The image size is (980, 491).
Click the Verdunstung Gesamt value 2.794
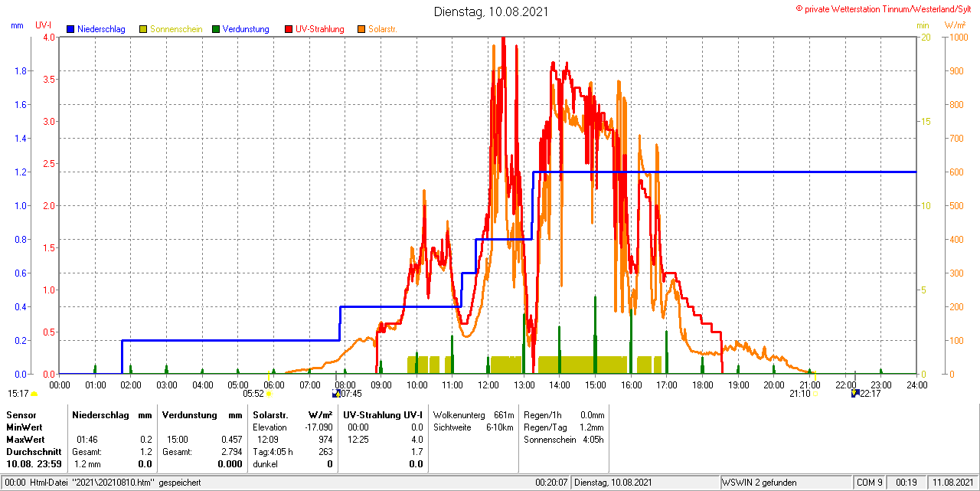point(230,452)
